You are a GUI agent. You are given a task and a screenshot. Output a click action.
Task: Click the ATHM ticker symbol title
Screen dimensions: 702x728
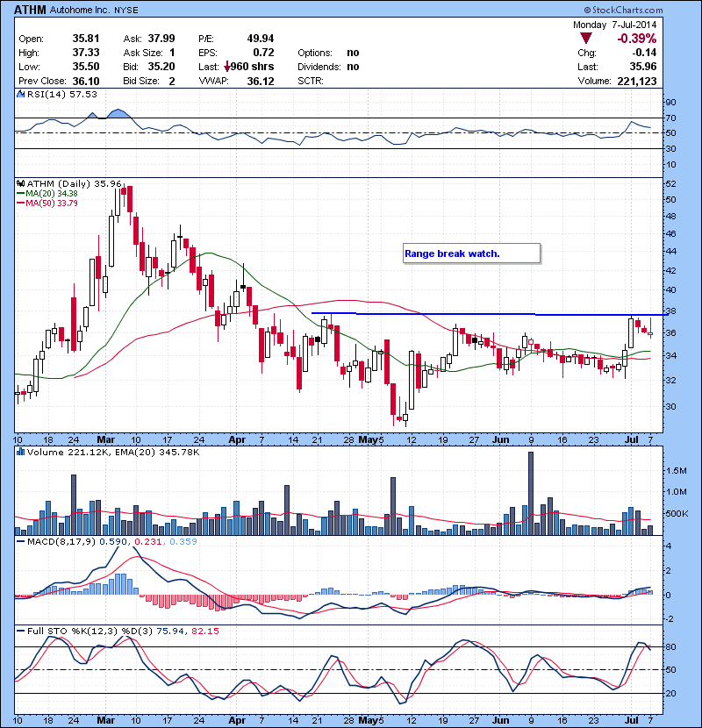click(30, 10)
